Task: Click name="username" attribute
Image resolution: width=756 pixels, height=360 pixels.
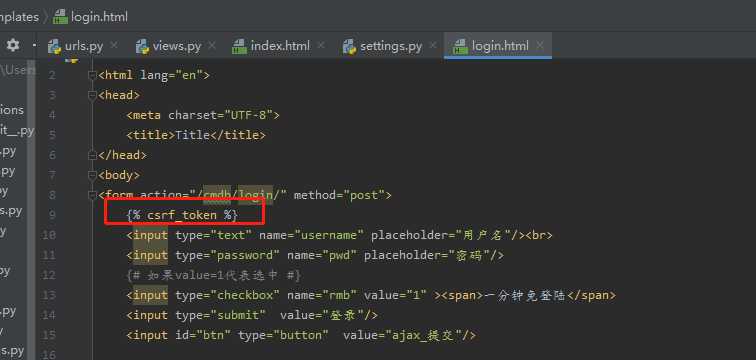Action: click(x=311, y=235)
